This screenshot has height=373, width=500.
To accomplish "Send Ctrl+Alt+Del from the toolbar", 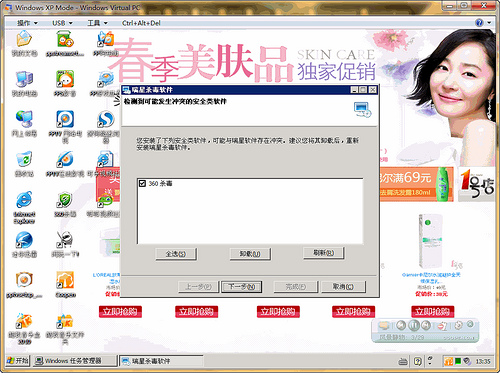I will (x=141, y=23).
